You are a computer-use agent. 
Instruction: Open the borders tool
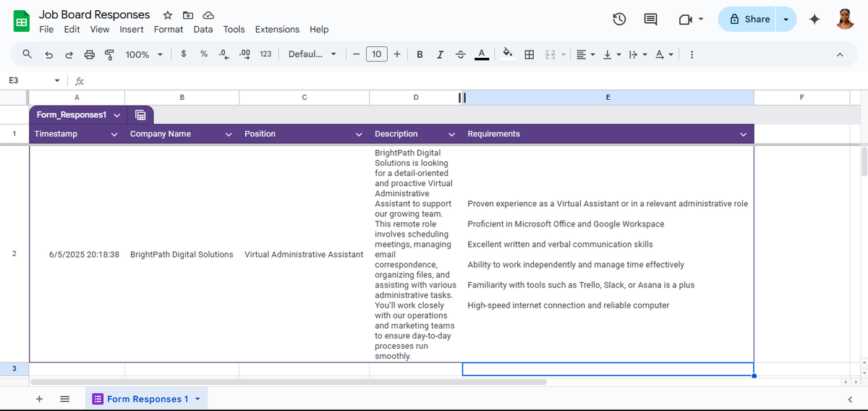[x=529, y=54]
